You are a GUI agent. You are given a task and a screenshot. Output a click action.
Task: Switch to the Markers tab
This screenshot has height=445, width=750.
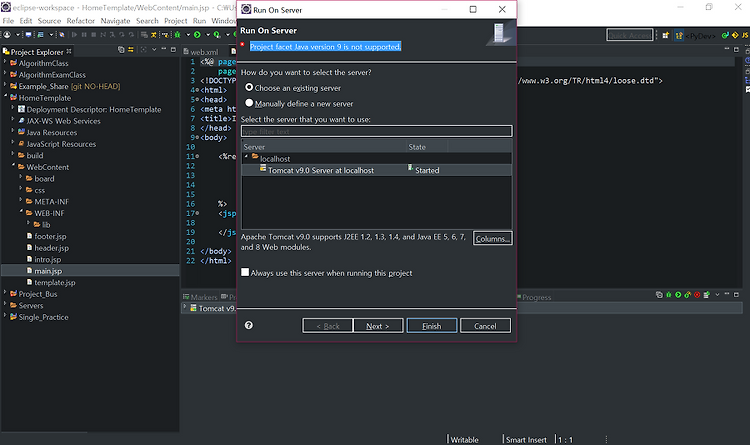[x=200, y=297]
